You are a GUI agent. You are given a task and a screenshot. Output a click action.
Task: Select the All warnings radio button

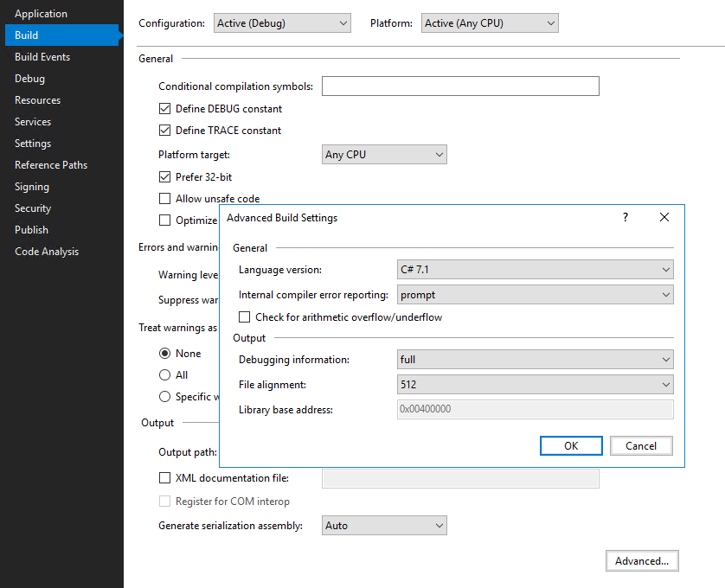(x=164, y=375)
